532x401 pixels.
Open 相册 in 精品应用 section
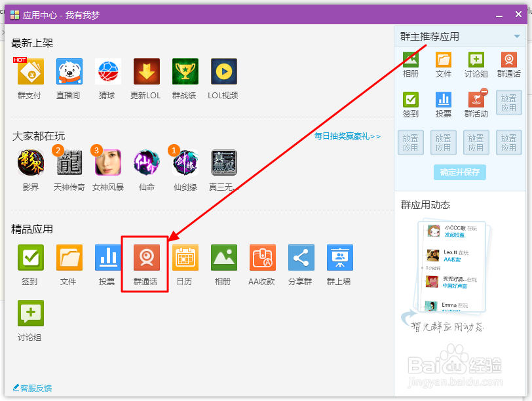coord(224,257)
